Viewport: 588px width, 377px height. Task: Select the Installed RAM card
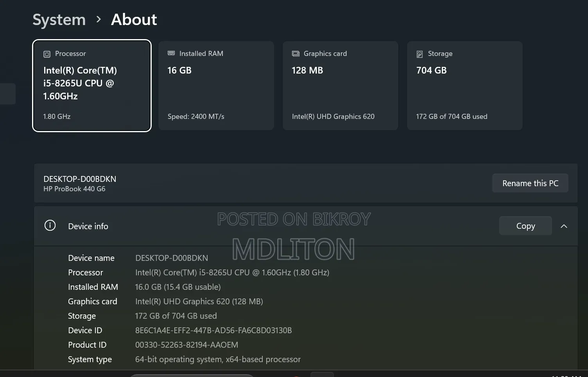[216, 86]
